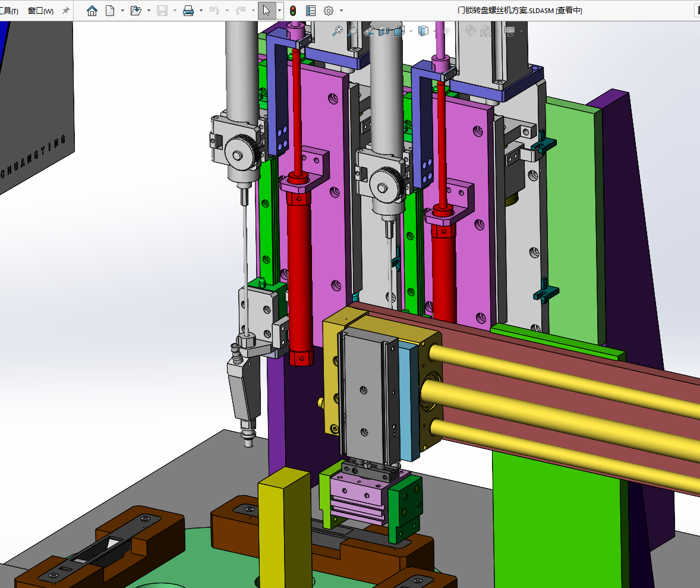
Task: Click the Home welcome icon
Action: pos(92,11)
